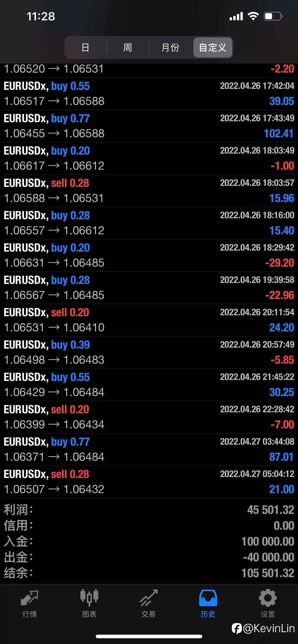Tap the battery status icon

coord(273,17)
